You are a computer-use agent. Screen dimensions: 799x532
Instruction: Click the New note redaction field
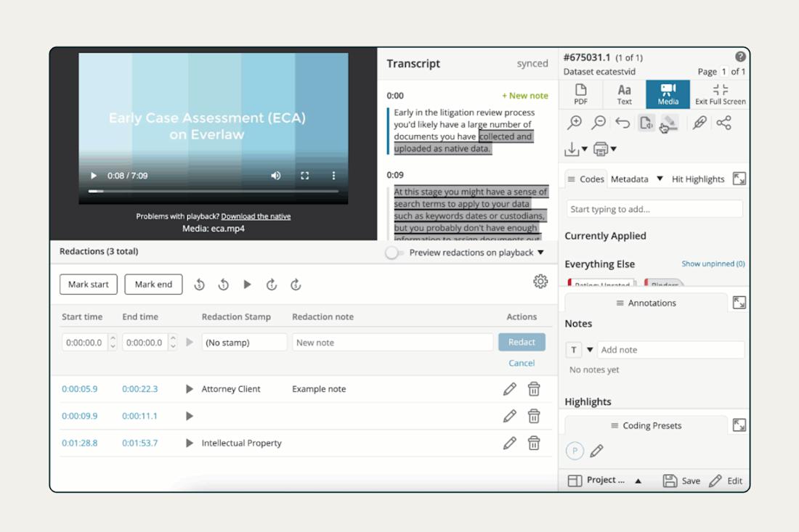[x=392, y=343]
